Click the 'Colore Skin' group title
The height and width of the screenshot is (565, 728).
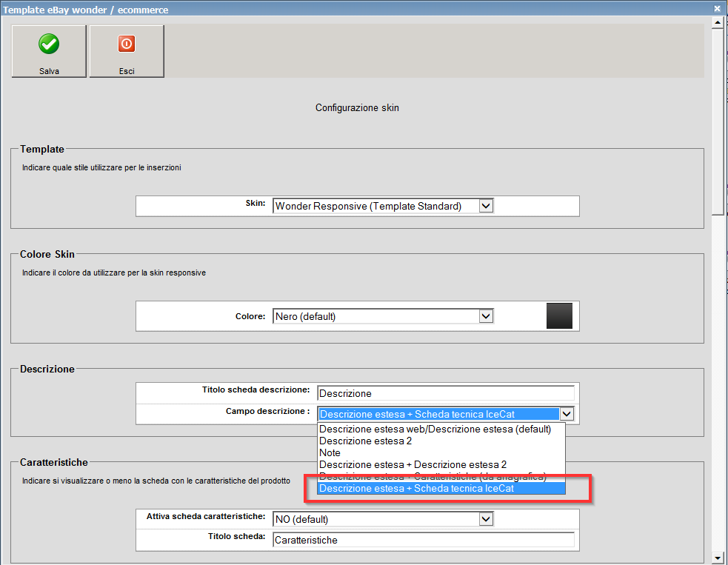47,255
